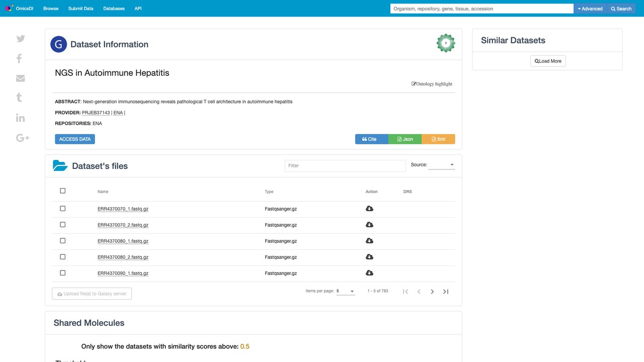Go to first page of files

coord(406,292)
